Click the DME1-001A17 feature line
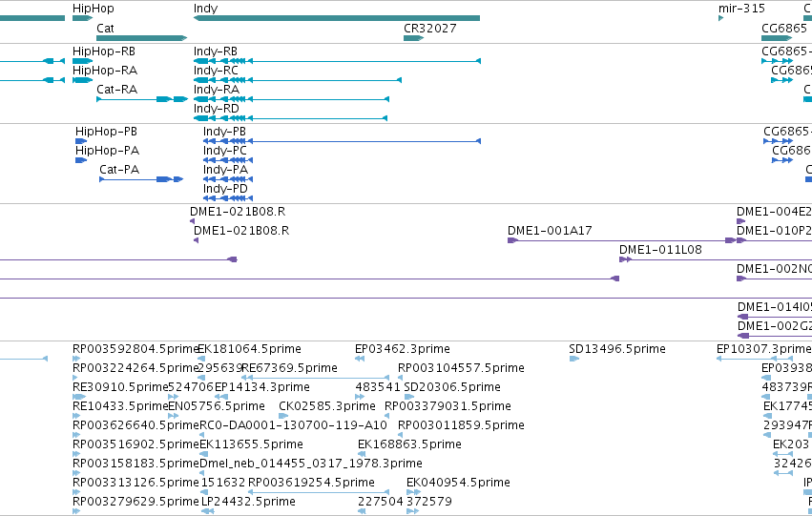 [621, 240]
